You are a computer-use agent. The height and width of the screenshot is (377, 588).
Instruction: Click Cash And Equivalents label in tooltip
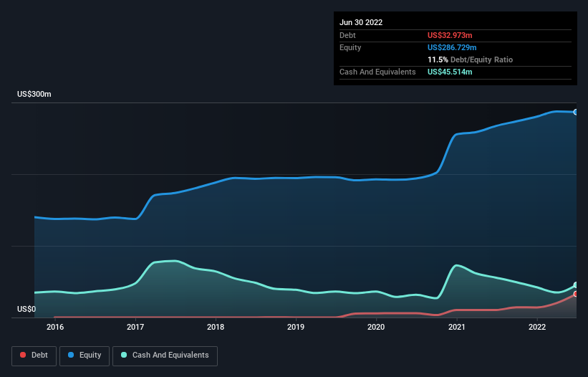pyautogui.click(x=377, y=72)
